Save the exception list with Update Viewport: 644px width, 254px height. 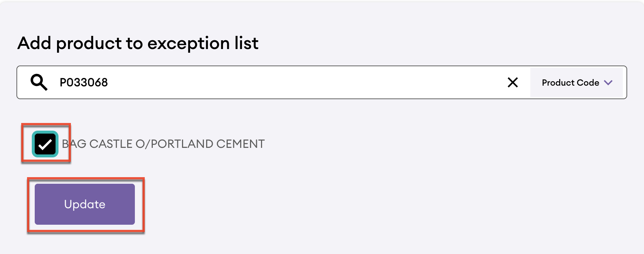point(85,204)
